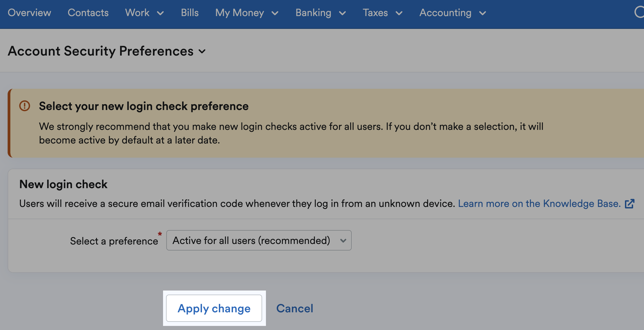Open the Select a preference dropdown
The width and height of the screenshot is (644, 330).
point(259,240)
